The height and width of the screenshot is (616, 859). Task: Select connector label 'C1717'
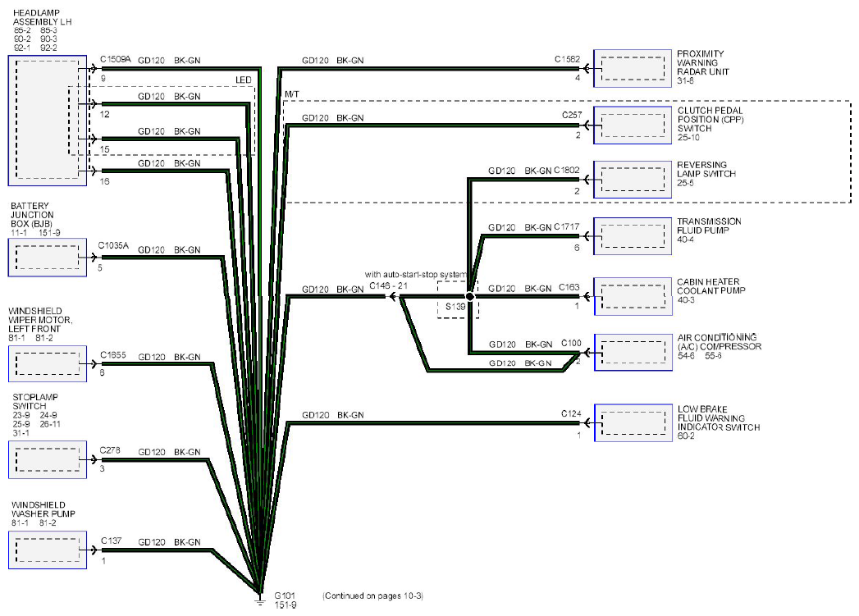(566, 226)
